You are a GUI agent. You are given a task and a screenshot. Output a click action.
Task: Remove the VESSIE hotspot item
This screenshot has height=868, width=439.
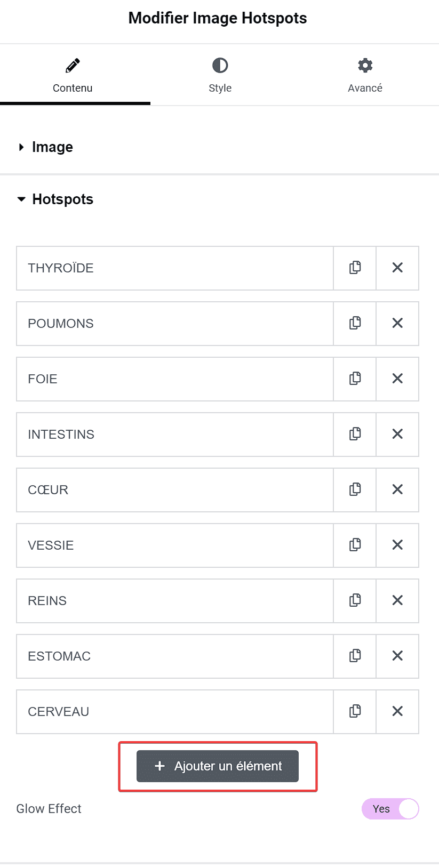click(x=397, y=545)
